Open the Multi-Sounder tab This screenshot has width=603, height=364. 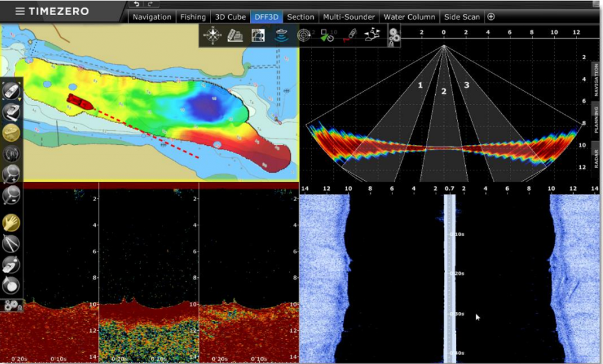tap(349, 17)
